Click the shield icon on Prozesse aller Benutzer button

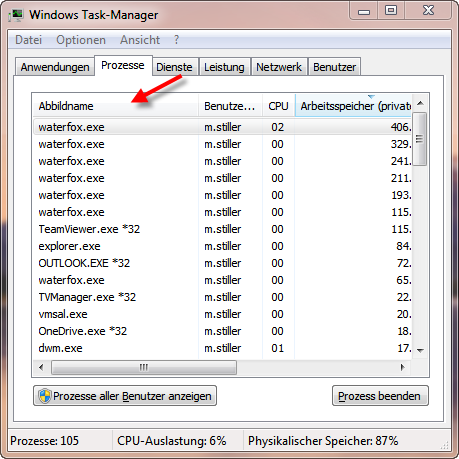coord(44,396)
